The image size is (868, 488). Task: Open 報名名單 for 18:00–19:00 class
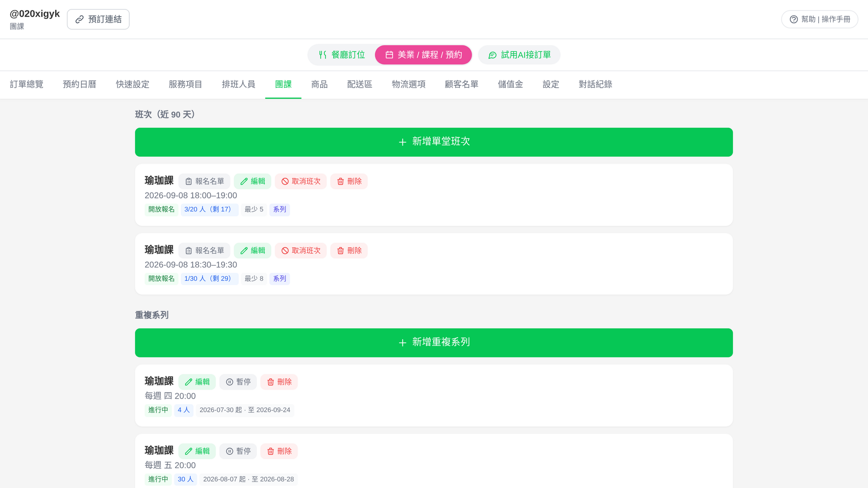click(x=204, y=181)
